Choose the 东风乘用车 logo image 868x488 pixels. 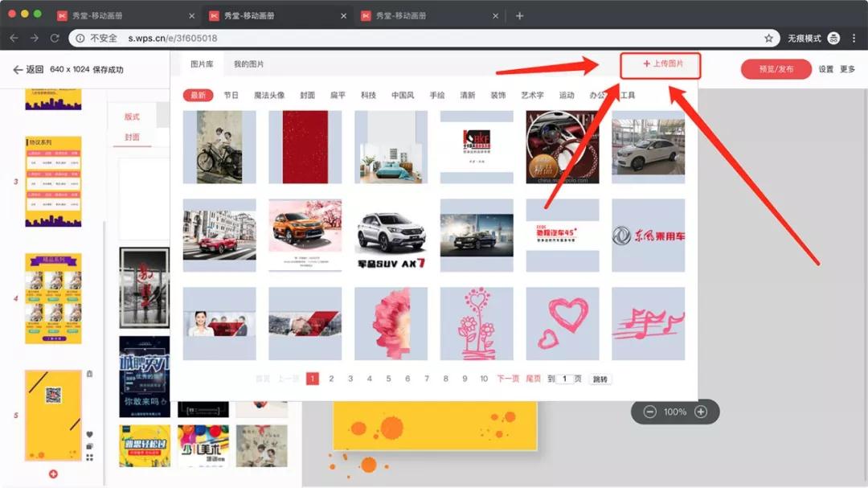649,236
